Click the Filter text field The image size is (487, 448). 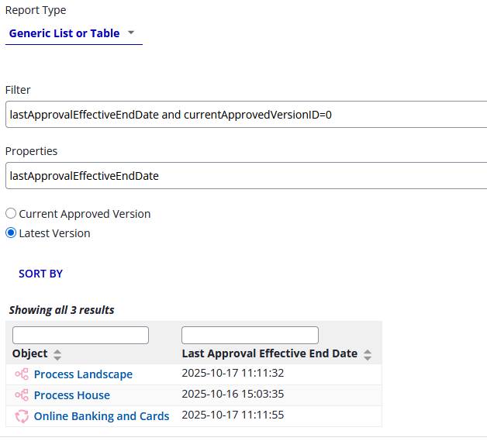click(245, 115)
